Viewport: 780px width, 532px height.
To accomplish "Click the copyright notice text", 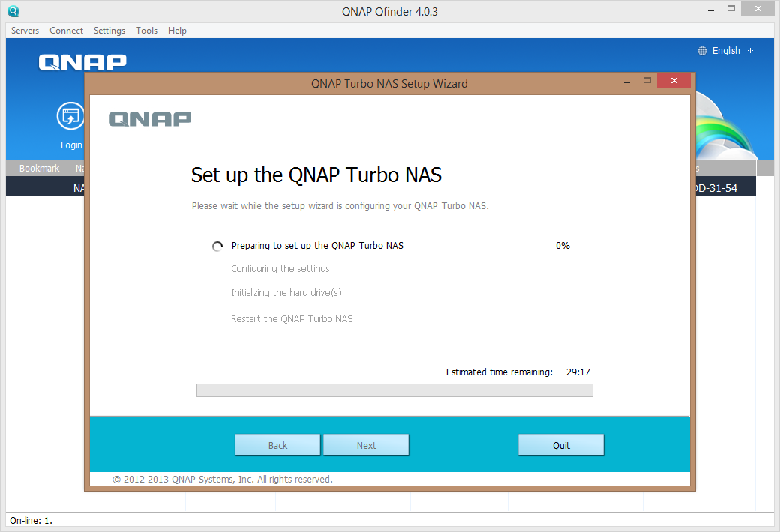I will [x=222, y=480].
